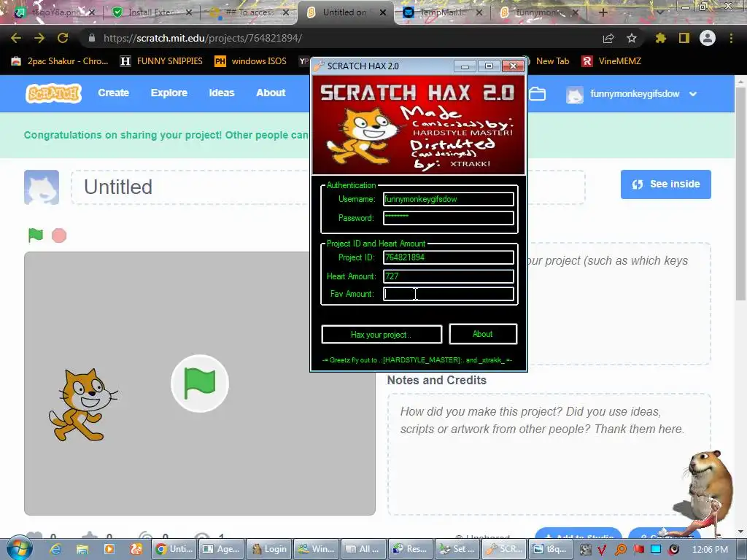Switch to TempMail browser tab
The height and width of the screenshot is (560, 747).
443,12
